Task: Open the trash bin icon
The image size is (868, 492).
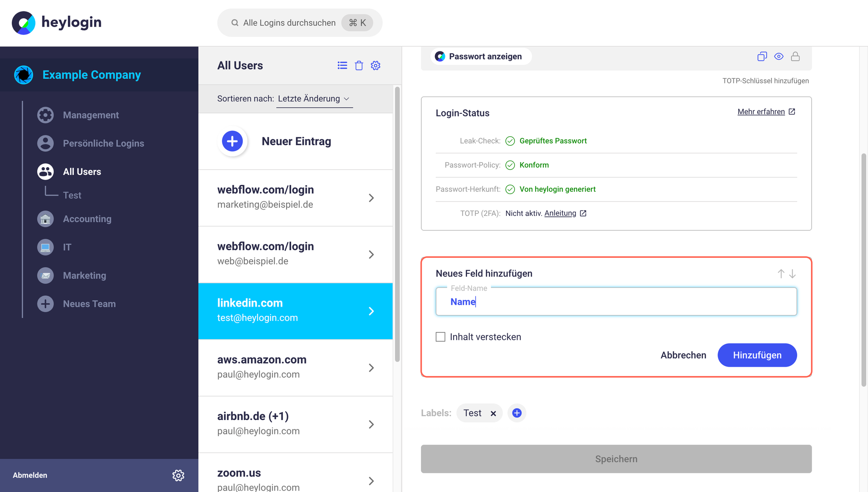Action: coord(359,66)
